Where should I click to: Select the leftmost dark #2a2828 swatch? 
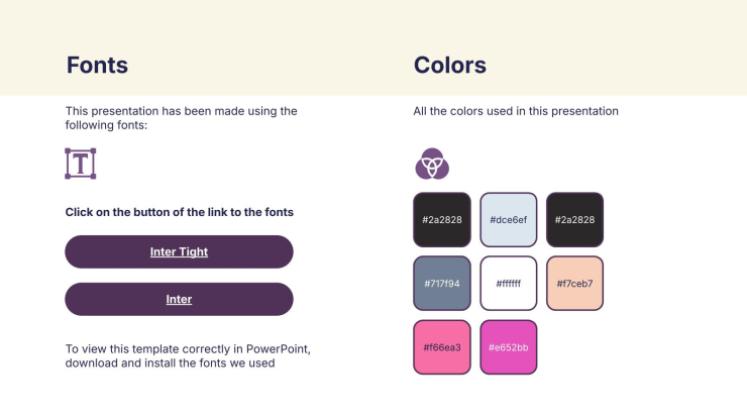[x=441, y=219]
